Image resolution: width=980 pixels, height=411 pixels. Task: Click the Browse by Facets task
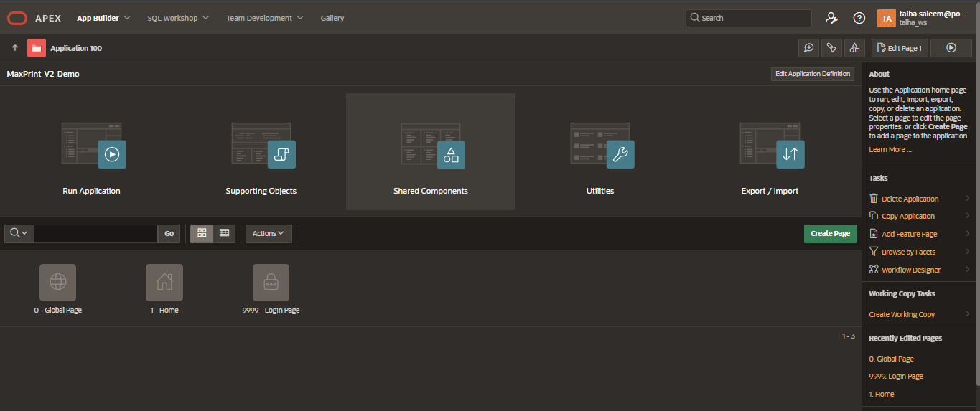point(908,252)
